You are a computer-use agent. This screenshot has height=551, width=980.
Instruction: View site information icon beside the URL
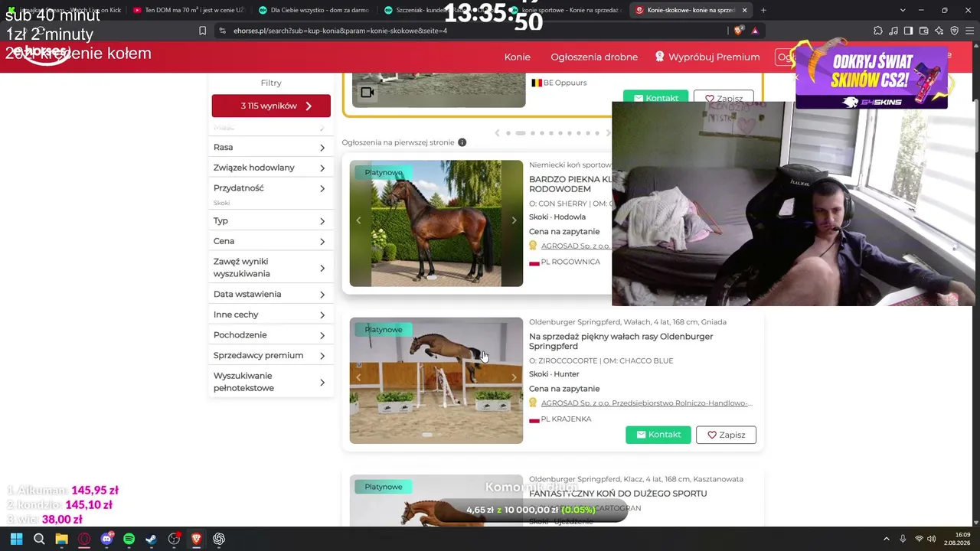(x=222, y=31)
